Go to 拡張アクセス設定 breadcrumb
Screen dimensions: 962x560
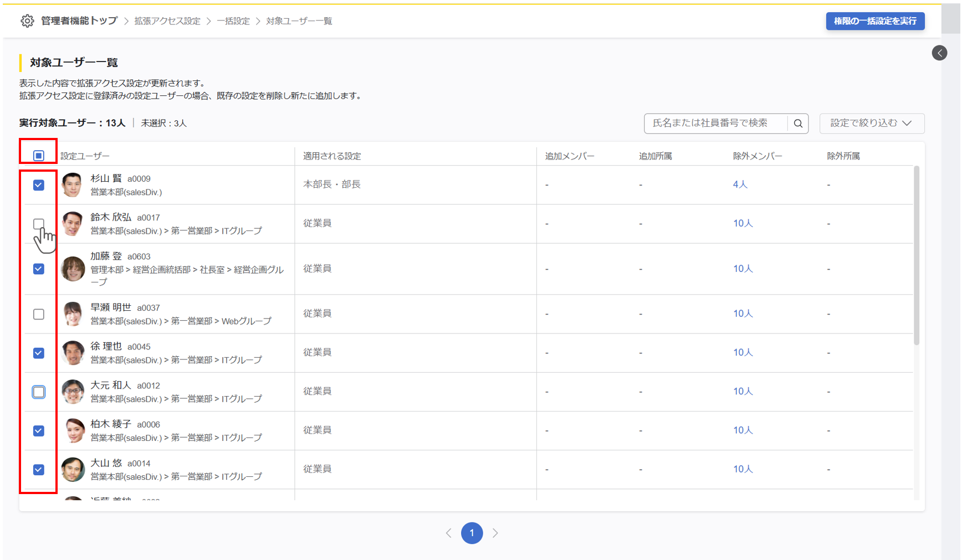[167, 21]
